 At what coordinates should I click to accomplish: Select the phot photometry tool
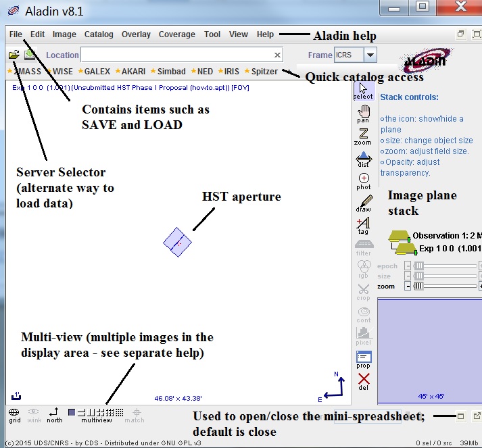point(364,181)
